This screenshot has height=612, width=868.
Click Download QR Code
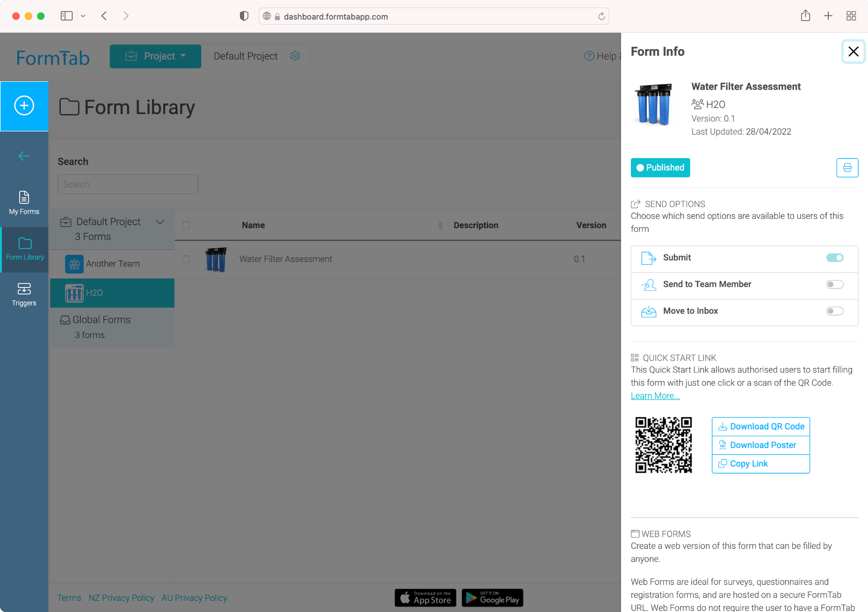pyautogui.click(x=761, y=426)
